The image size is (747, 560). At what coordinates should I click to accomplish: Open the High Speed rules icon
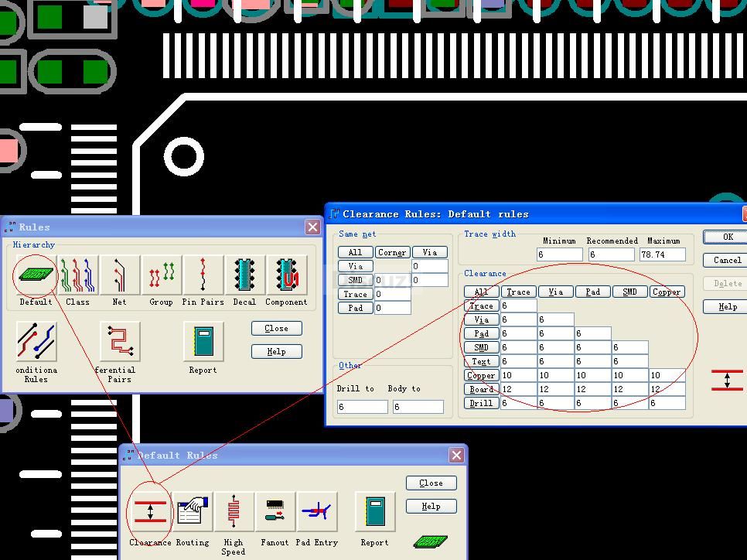(234, 512)
